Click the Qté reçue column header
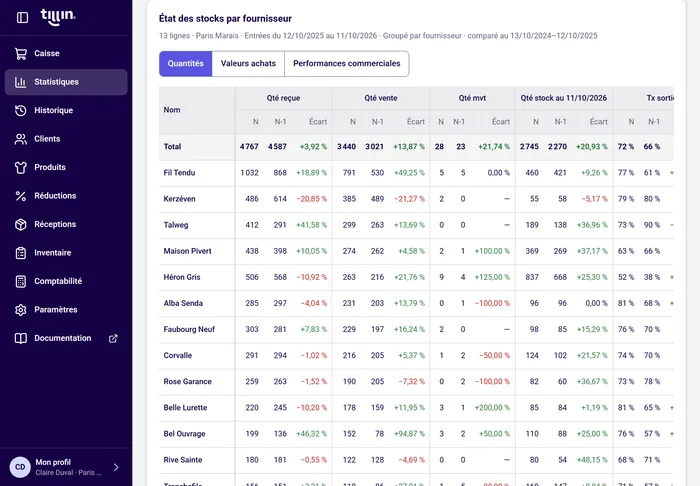The image size is (700, 486). pos(283,98)
